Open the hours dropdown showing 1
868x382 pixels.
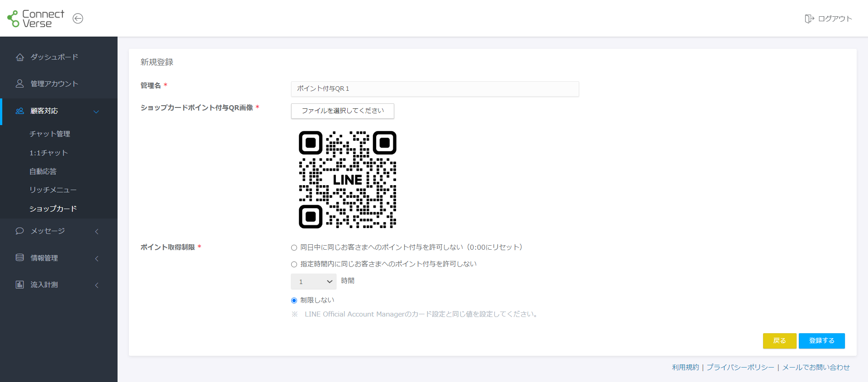point(314,281)
